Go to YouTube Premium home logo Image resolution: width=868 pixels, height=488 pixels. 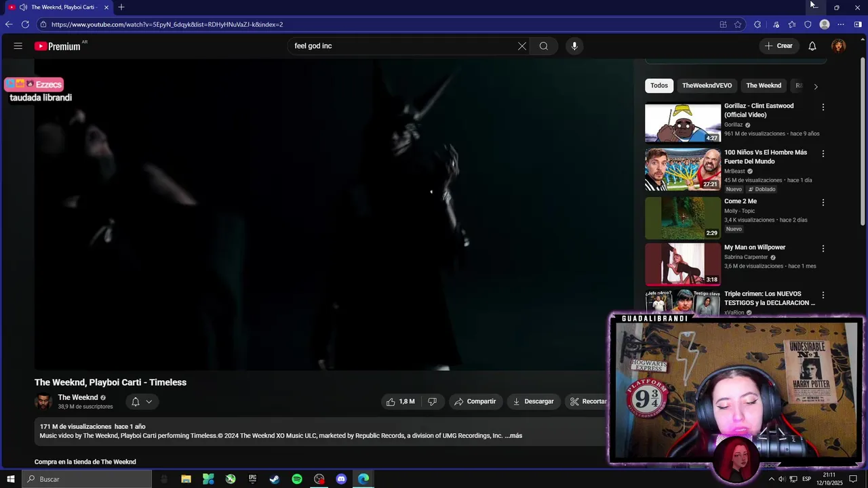pyautogui.click(x=58, y=46)
